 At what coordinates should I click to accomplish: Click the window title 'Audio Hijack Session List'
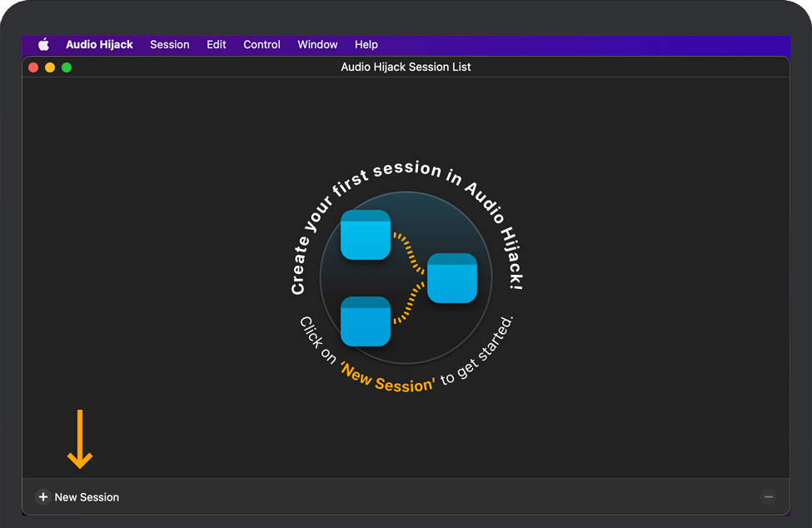tap(406, 67)
